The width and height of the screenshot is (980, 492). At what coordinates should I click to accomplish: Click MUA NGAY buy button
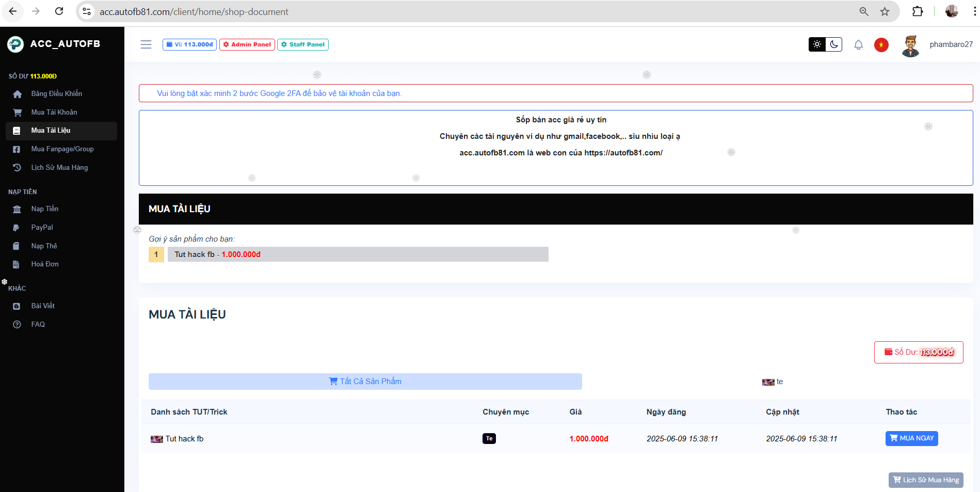[912, 438]
